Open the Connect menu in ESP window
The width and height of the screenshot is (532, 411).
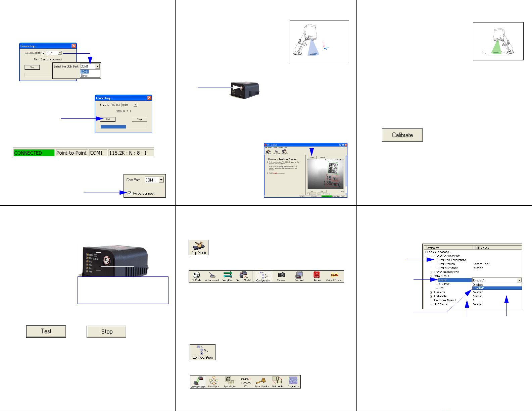[281, 148]
